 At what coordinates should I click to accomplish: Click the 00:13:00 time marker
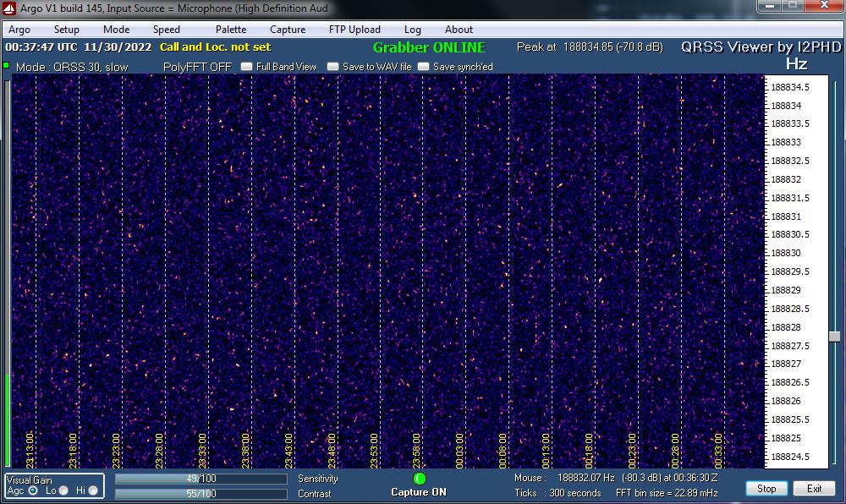click(x=546, y=451)
